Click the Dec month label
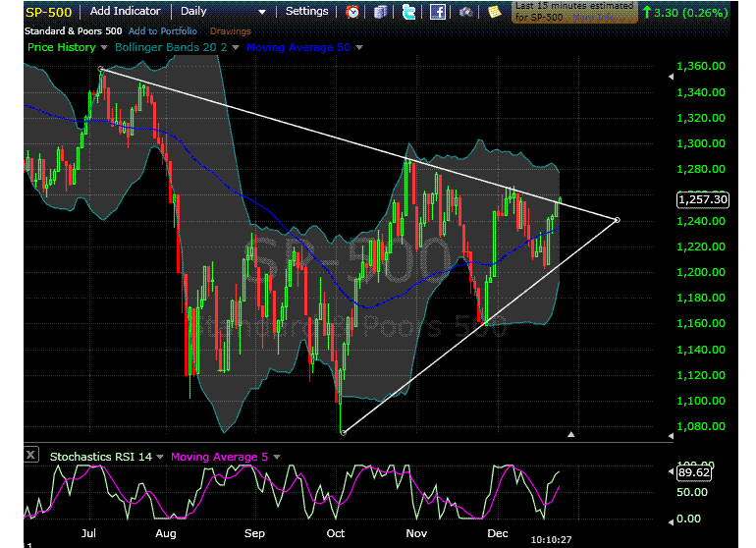The width and height of the screenshot is (756, 548). click(498, 533)
